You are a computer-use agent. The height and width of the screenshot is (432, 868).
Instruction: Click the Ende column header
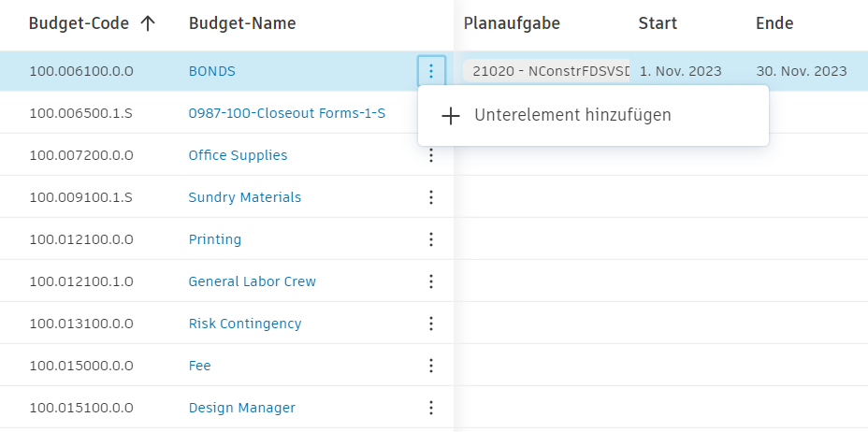click(774, 23)
